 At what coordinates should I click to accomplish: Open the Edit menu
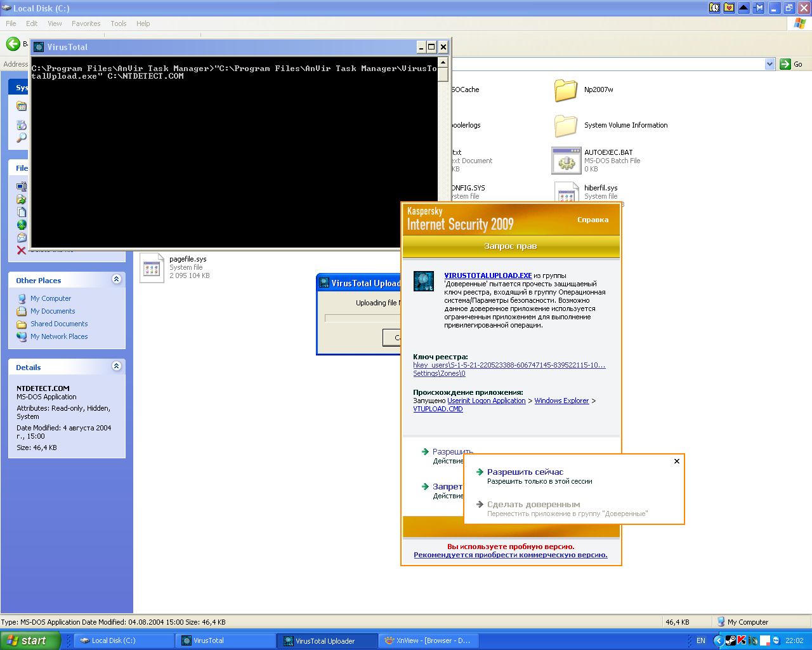32,23
